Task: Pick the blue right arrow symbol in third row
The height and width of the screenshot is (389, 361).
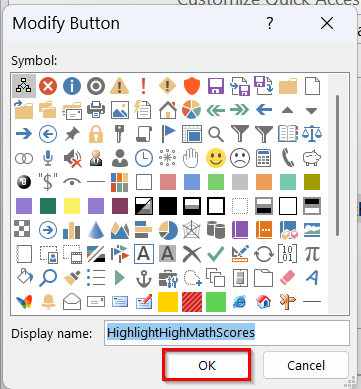Action: 24,134
